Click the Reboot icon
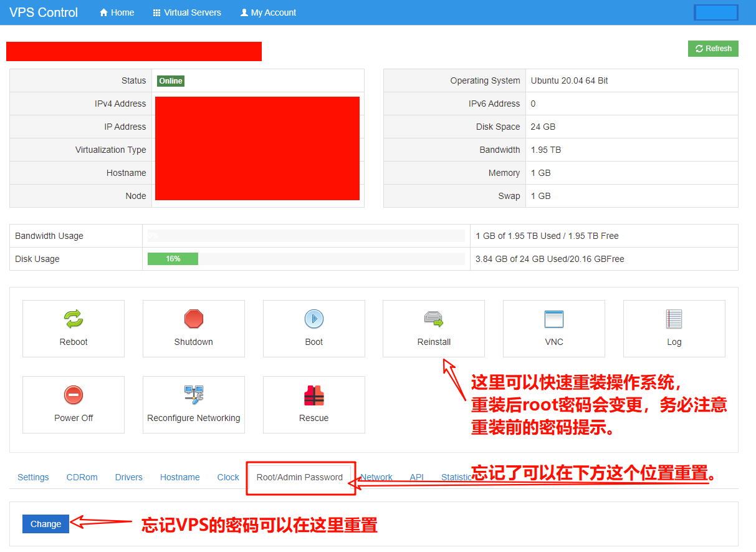This screenshot has height=552, width=756. [x=74, y=319]
